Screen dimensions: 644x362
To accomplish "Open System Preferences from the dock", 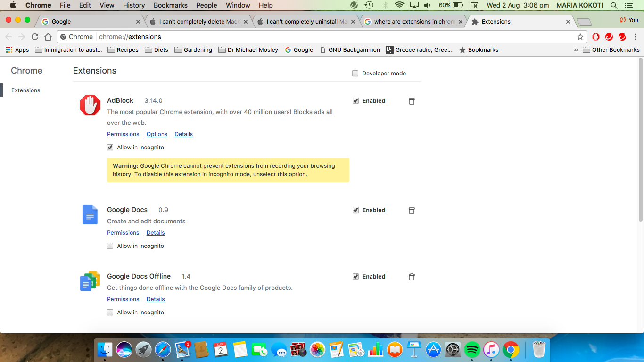I will point(453,349).
